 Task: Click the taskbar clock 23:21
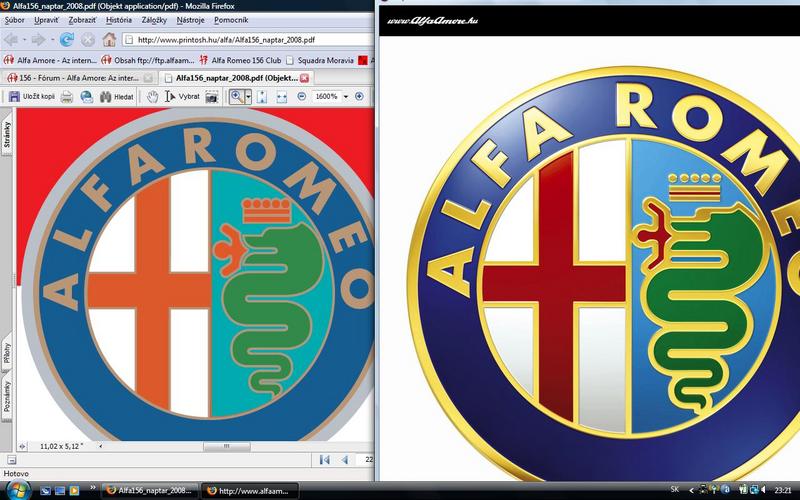click(783, 490)
